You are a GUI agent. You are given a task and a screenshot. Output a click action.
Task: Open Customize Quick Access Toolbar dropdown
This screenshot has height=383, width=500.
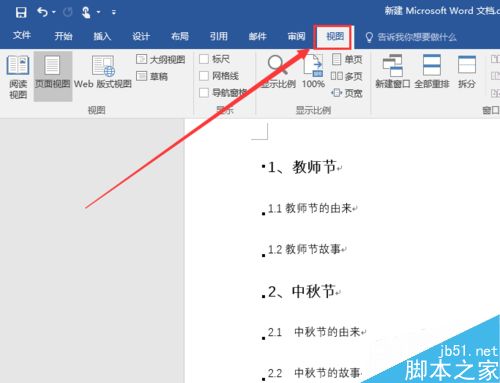[x=114, y=13]
